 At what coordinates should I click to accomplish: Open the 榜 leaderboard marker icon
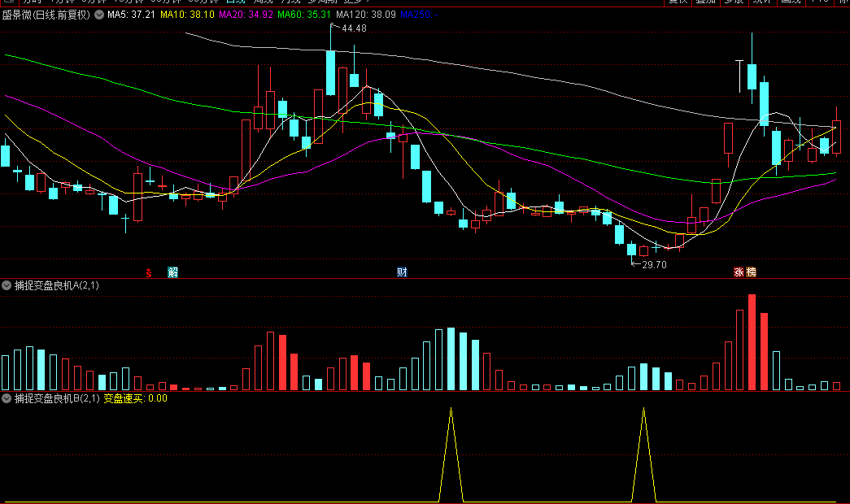click(x=752, y=272)
